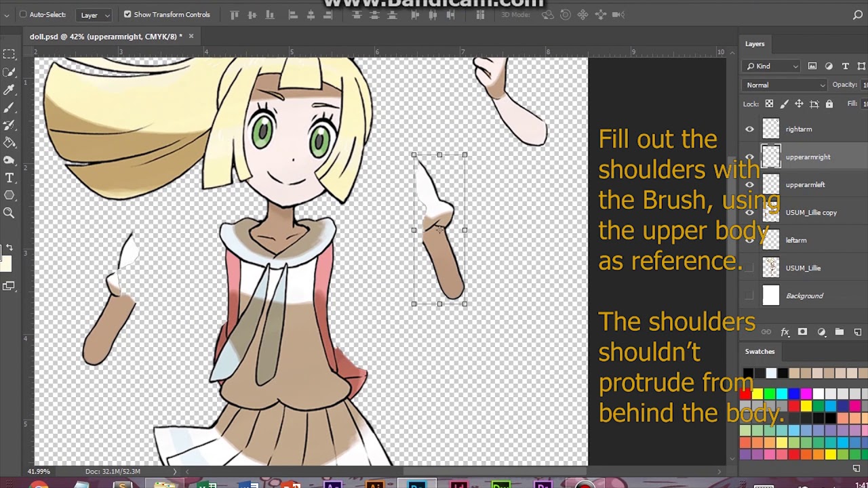Filter layers by type layer icon
The image size is (868, 488).
pos(845,66)
